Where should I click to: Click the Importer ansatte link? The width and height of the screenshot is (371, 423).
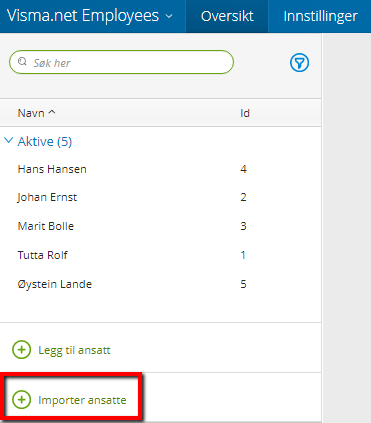tap(82, 400)
